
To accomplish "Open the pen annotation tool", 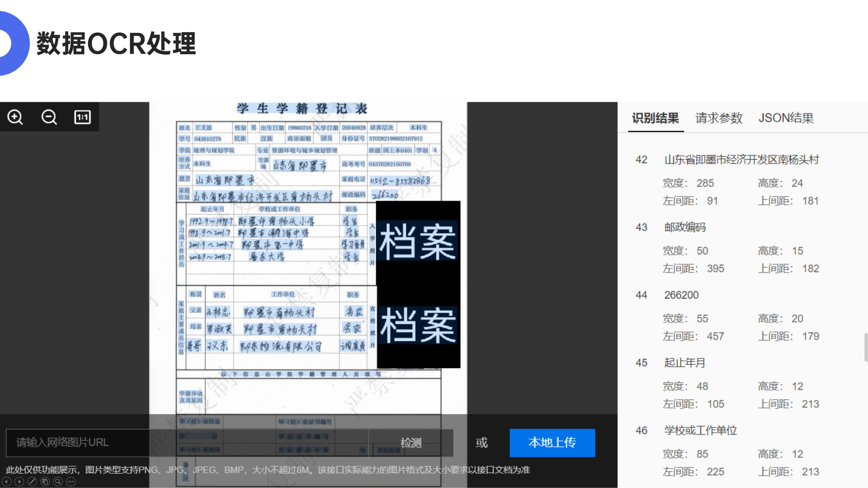I will tap(32, 482).
